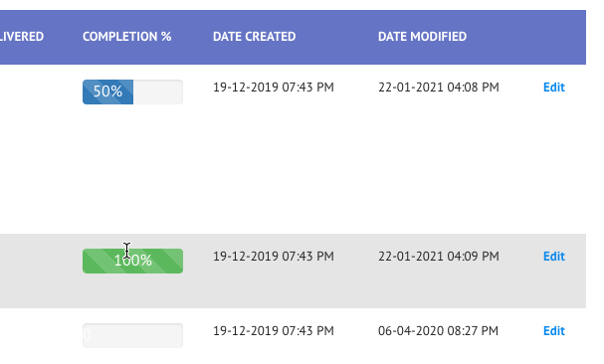This screenshot has height=364, width=604.
Task: Sort by the Completion % column header
Action: pyautogui.click(x=126, y=37)
